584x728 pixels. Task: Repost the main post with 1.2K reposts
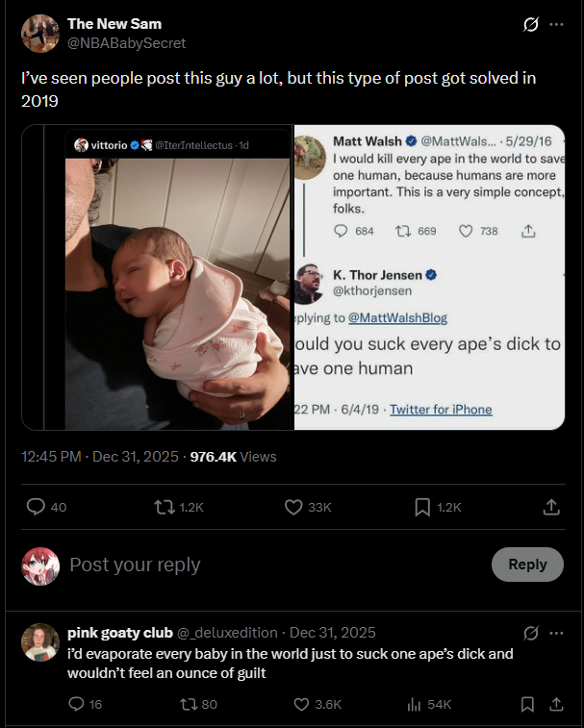165,507
